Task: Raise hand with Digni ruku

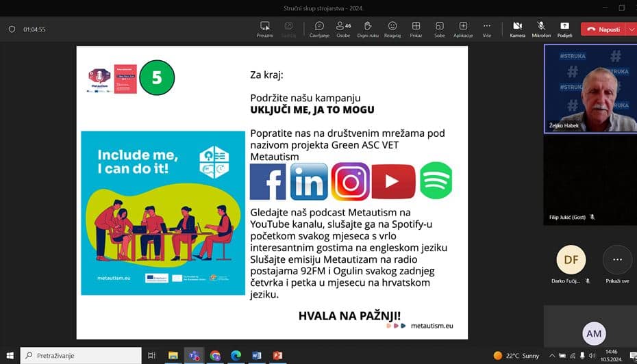Action: [368, 29]
